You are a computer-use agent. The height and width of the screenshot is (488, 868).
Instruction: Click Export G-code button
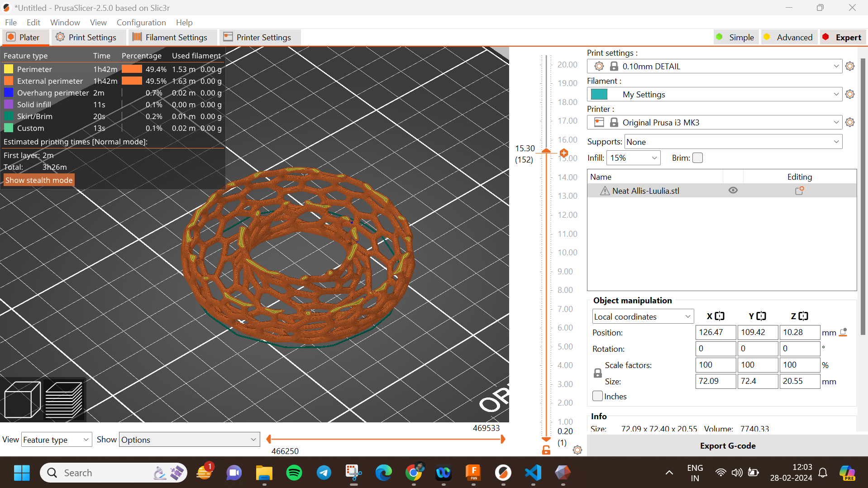click(x=727, y=445)
